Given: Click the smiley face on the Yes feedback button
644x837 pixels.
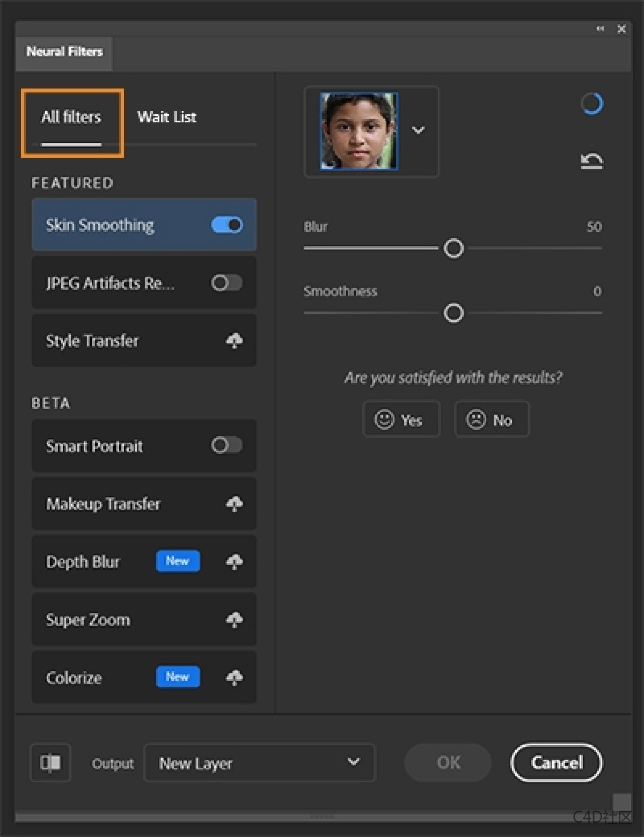Looking at the screenshot, I should 384,419.
